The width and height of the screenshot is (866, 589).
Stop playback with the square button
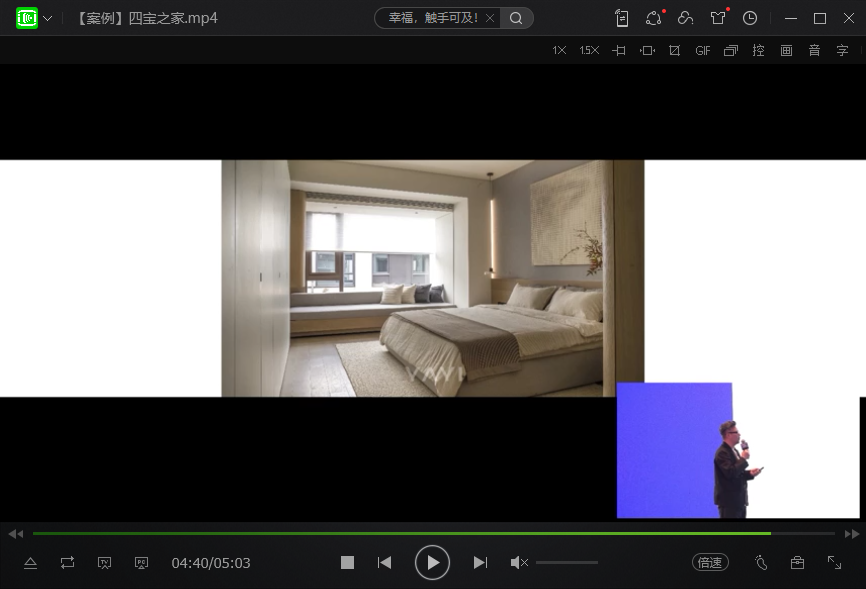(x=347, y=562)
